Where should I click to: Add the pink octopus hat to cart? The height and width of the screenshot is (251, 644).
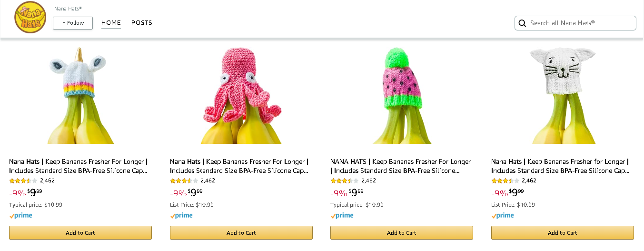pos(241,233)
